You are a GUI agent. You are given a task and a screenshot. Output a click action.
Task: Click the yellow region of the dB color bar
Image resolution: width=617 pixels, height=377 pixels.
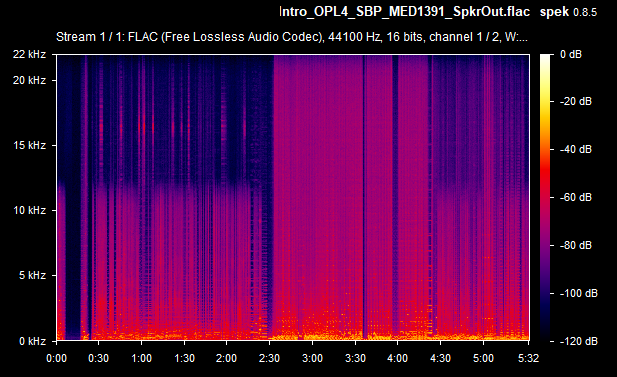(x=545, y=106)
